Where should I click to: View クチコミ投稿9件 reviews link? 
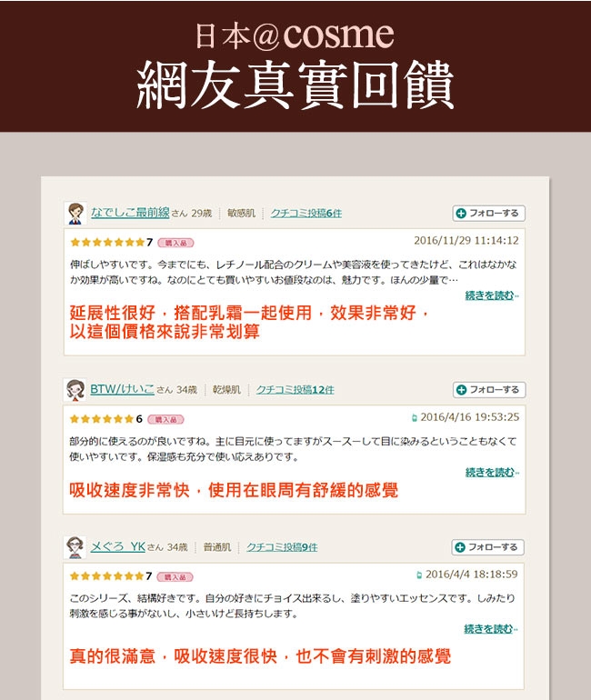click(282, 547)
